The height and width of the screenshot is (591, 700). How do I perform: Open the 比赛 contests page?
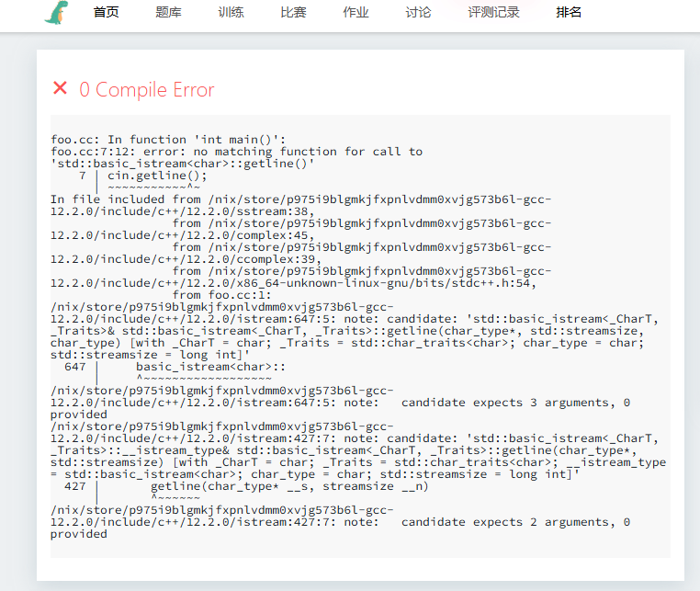click(293, 13)
